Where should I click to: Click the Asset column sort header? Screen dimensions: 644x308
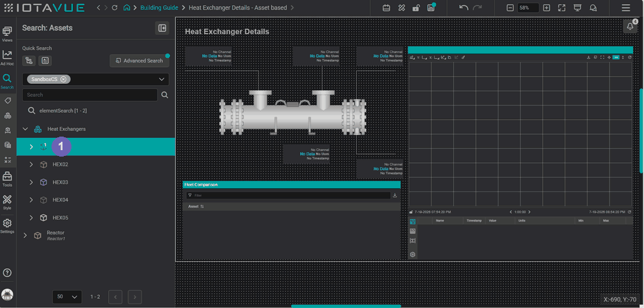click(x=196, y=207)
